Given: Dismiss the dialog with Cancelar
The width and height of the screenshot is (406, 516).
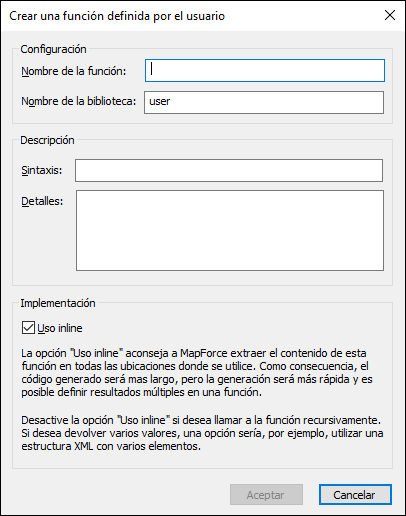Looking at the screenshot, I should 355,495.
